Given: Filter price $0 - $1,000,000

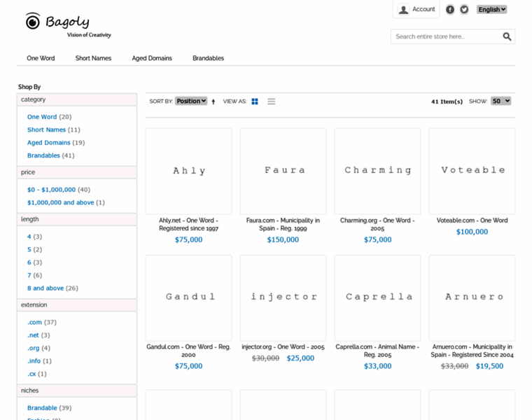Looking at the screenshot, I should coord(52,190).
